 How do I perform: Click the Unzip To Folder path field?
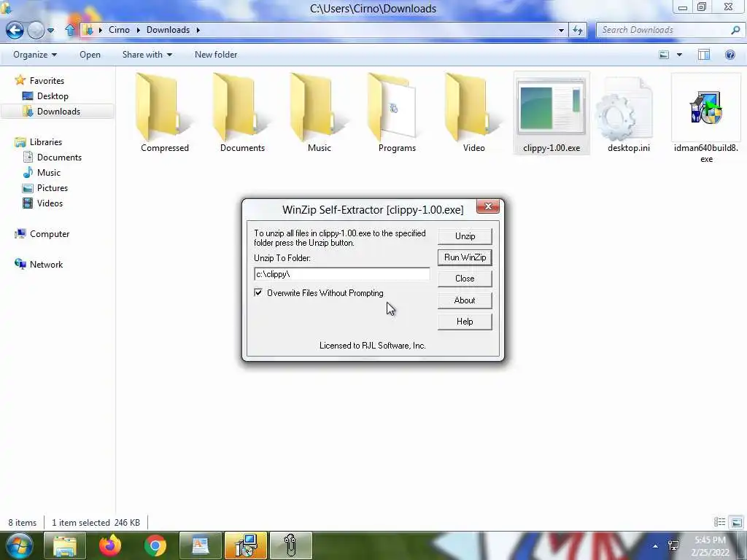click(x=342, y=274)
